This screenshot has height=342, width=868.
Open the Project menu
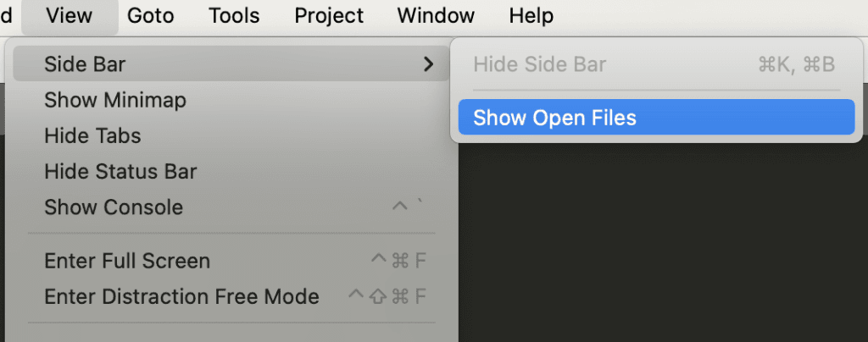pos(329,15)
